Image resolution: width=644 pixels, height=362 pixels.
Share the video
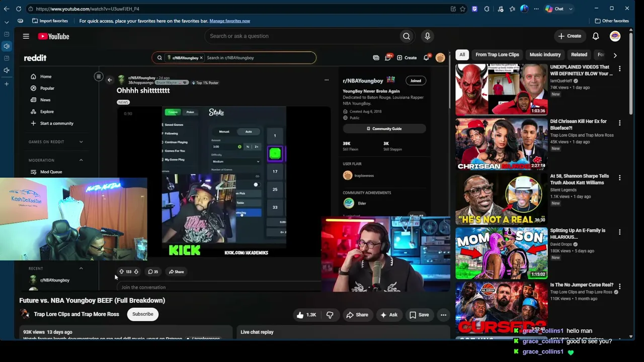pyautogui.click(x=357, y=315)
